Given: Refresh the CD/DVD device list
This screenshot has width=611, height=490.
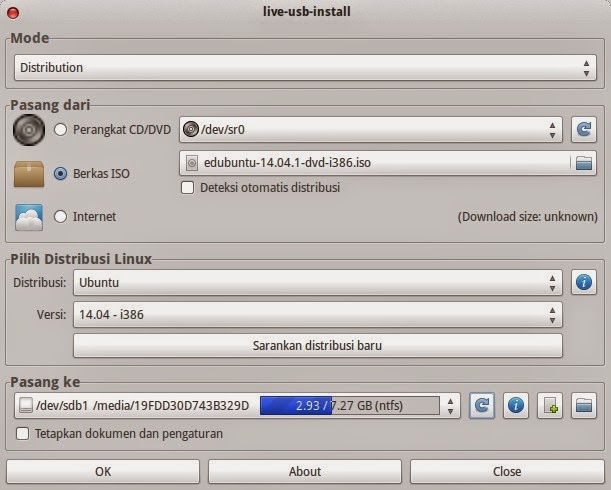Looking at the screenshot, I should pos(584,129).
